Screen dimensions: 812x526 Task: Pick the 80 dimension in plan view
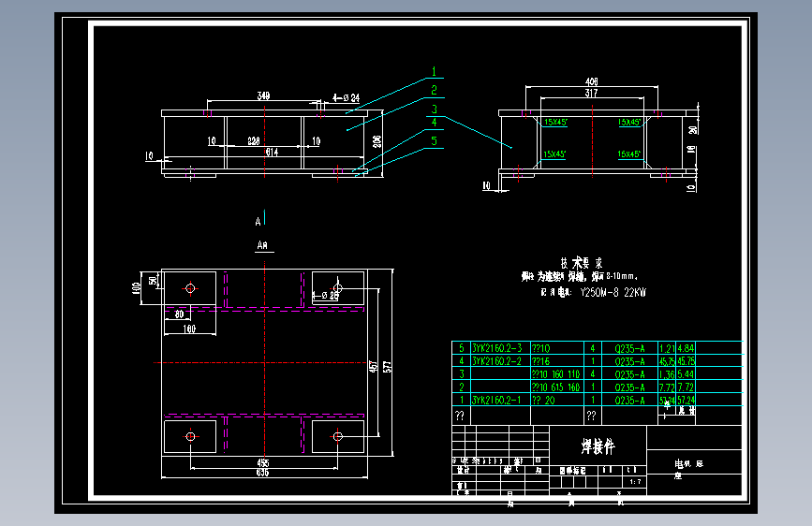tap(179, 314)
